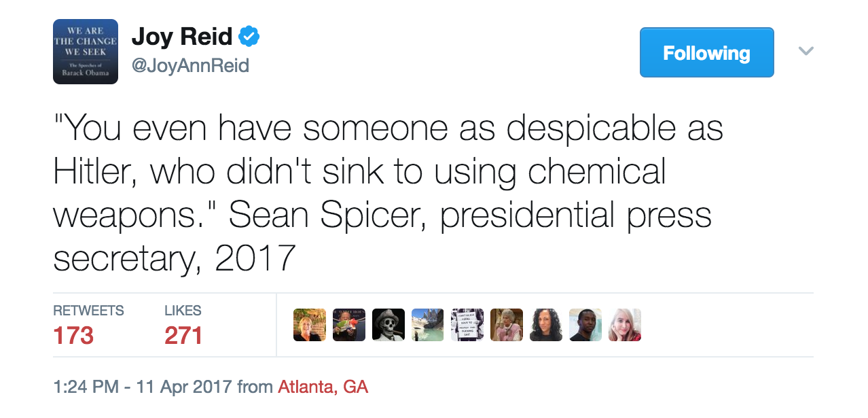The width and height of the screenshot is (868, 418).
Task: Open the man in black shirt avatar
Action: (x=585, y=325)
